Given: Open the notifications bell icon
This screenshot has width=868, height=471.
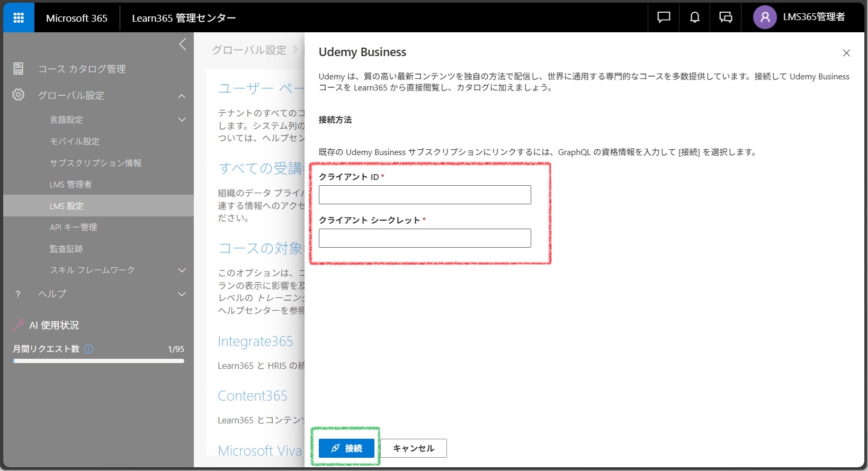Looking at the screenshot, I should (x=694, y=17).
